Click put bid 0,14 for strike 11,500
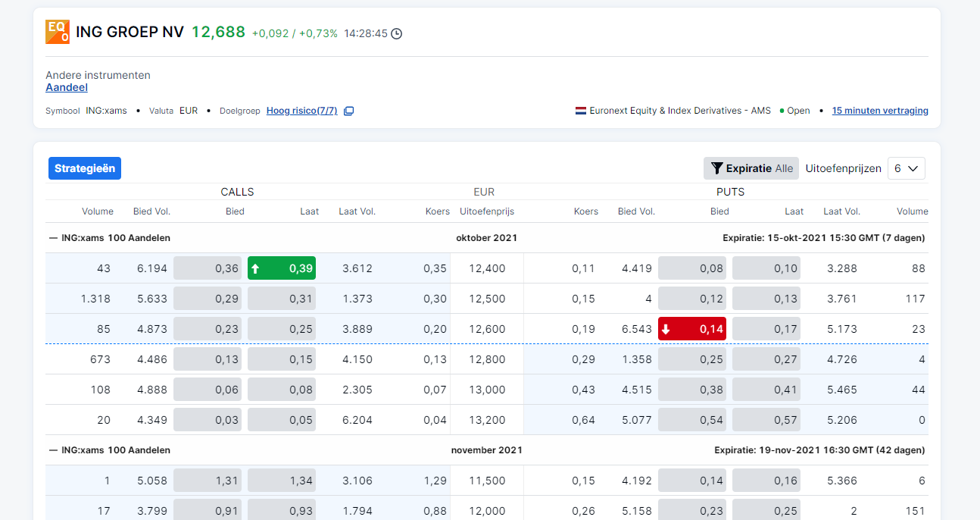The image size is (980, 520). click(x=692, y=481)
